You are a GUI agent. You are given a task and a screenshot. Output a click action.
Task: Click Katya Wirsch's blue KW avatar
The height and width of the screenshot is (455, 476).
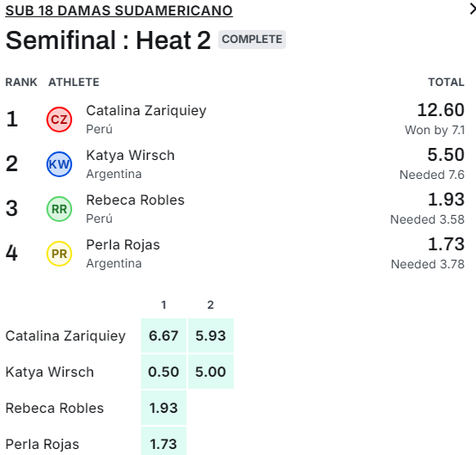59,164
